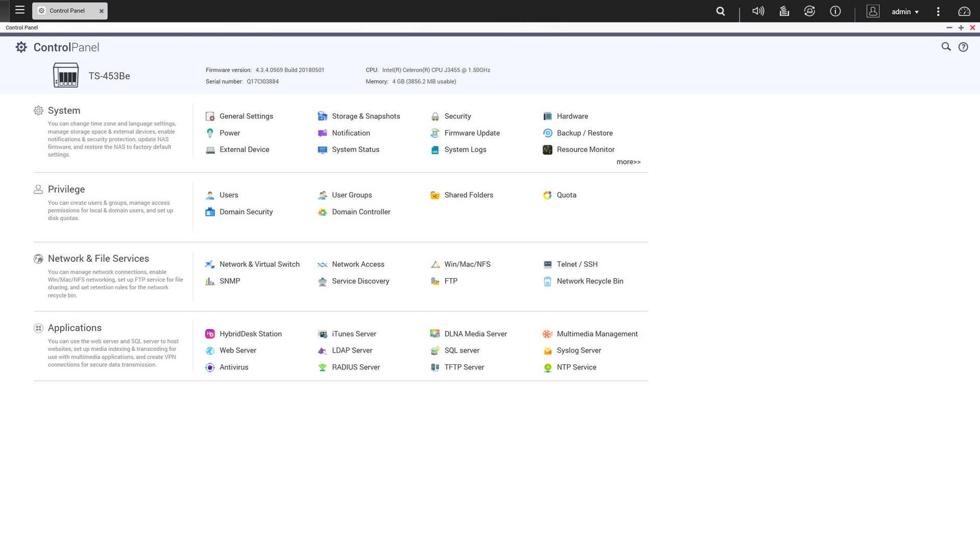The width and height of the screenshot is (980, 548).
Task: Open Firmware Update
Action: pos(465,133)
